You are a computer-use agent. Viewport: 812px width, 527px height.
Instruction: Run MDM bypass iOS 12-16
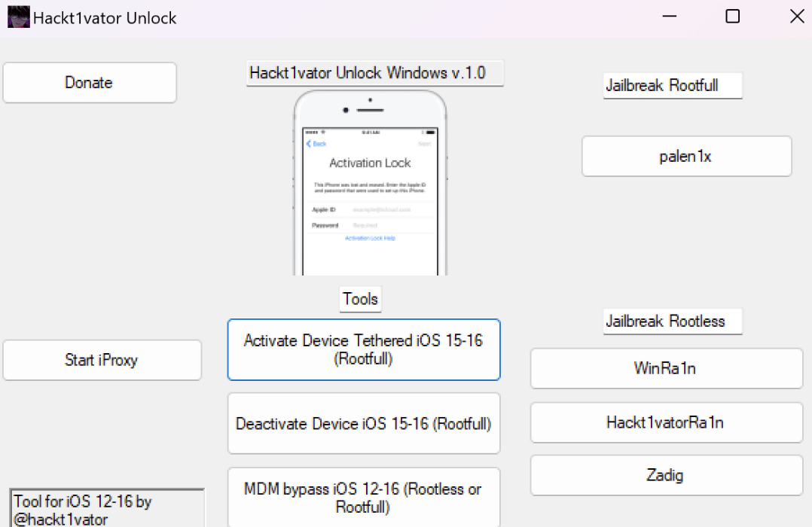coord(364,498)
